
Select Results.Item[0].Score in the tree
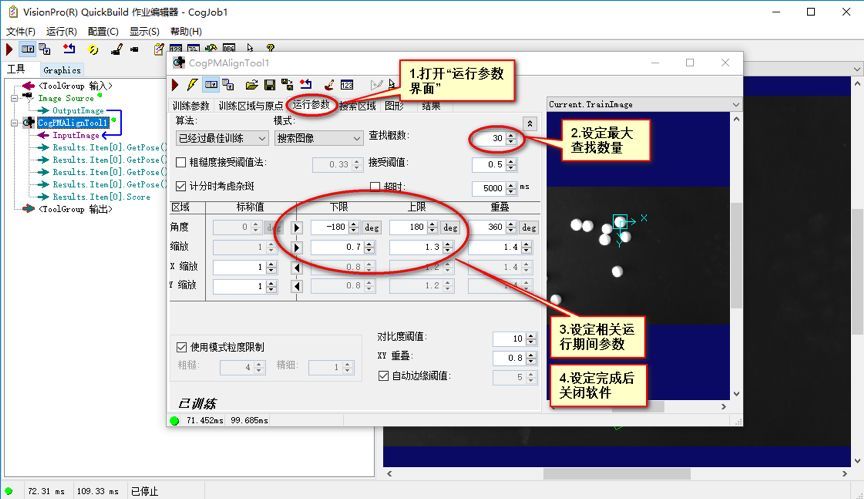[101, 197]
